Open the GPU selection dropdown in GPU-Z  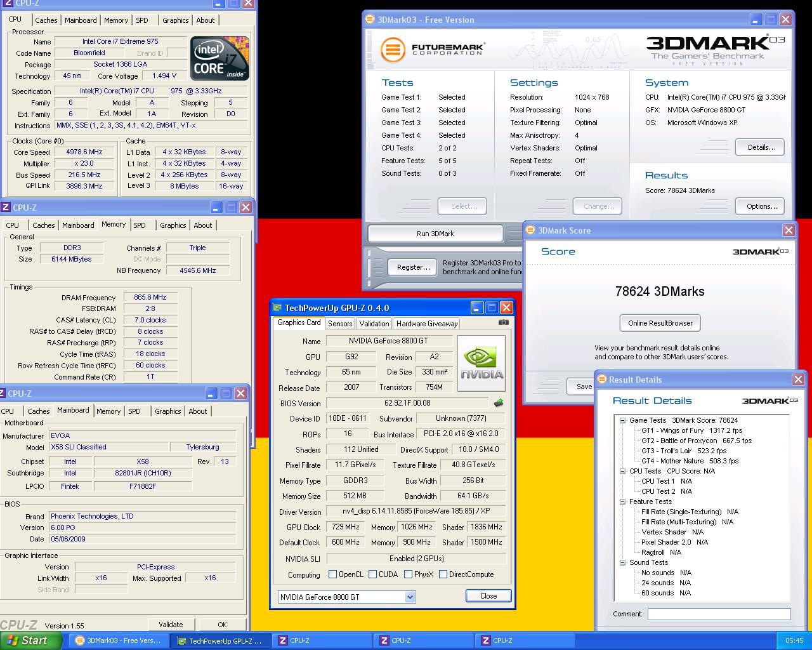point(410,597)
